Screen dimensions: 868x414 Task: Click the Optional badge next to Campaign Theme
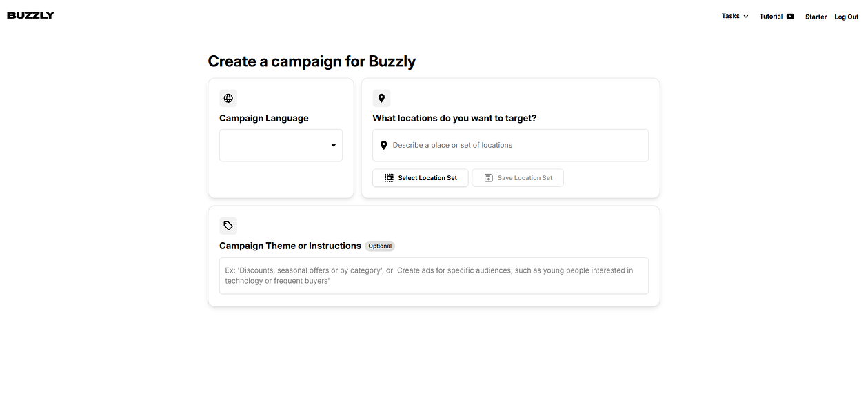[380, 246]
